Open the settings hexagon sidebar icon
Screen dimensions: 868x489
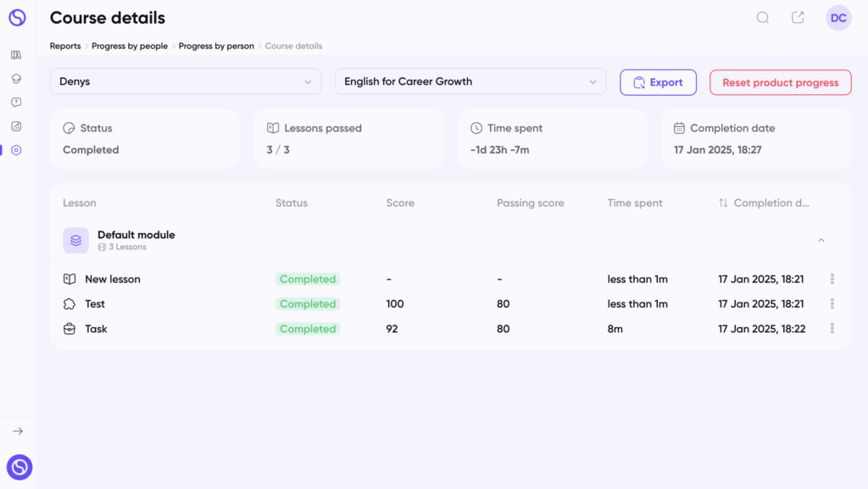pos(16,150)
